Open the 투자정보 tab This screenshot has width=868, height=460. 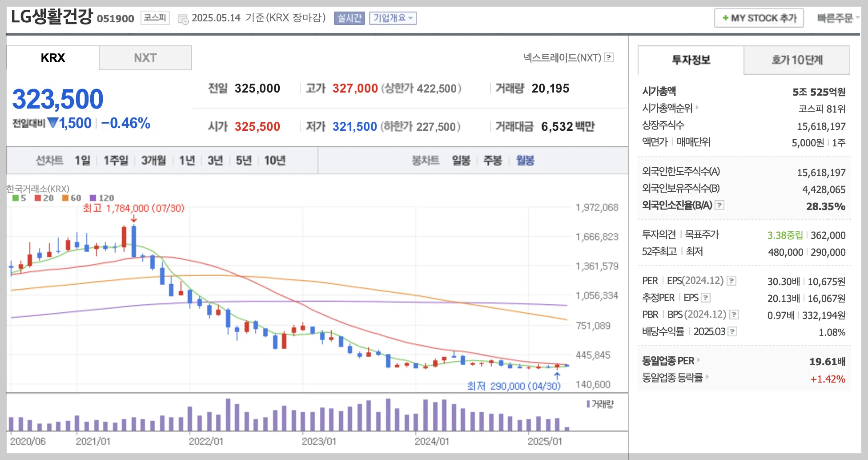pyautogui.click(x=691, y=60)
